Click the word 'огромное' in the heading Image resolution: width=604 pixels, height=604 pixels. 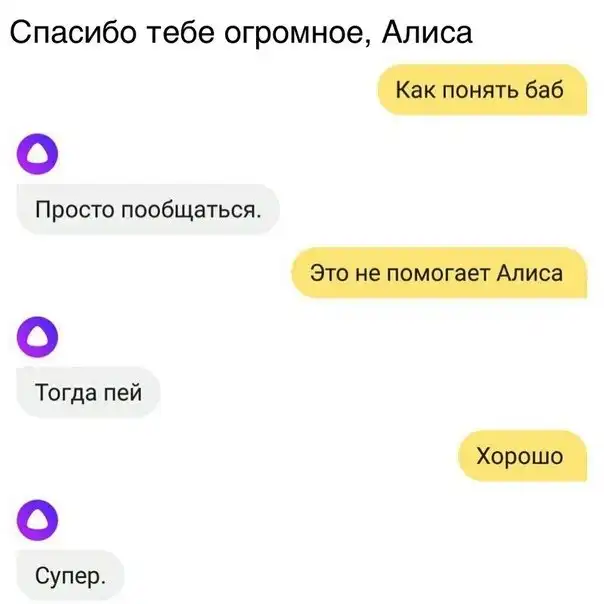pos(297,35)
